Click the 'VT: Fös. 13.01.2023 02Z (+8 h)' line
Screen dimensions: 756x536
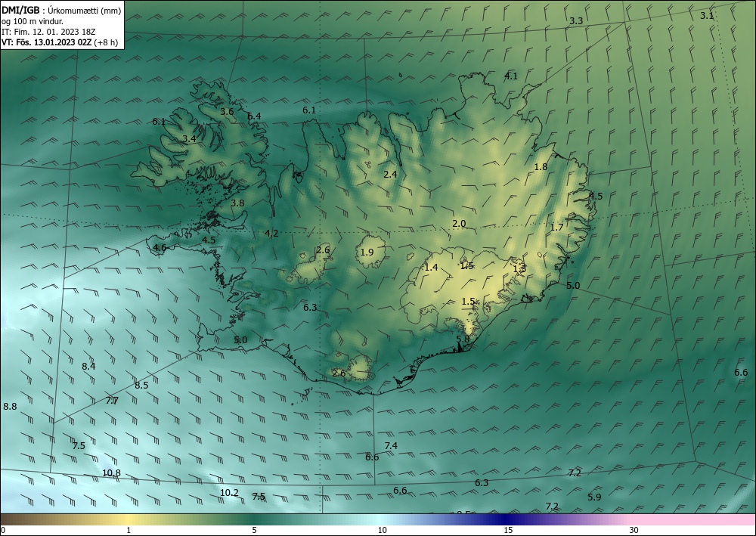(60, 42)
